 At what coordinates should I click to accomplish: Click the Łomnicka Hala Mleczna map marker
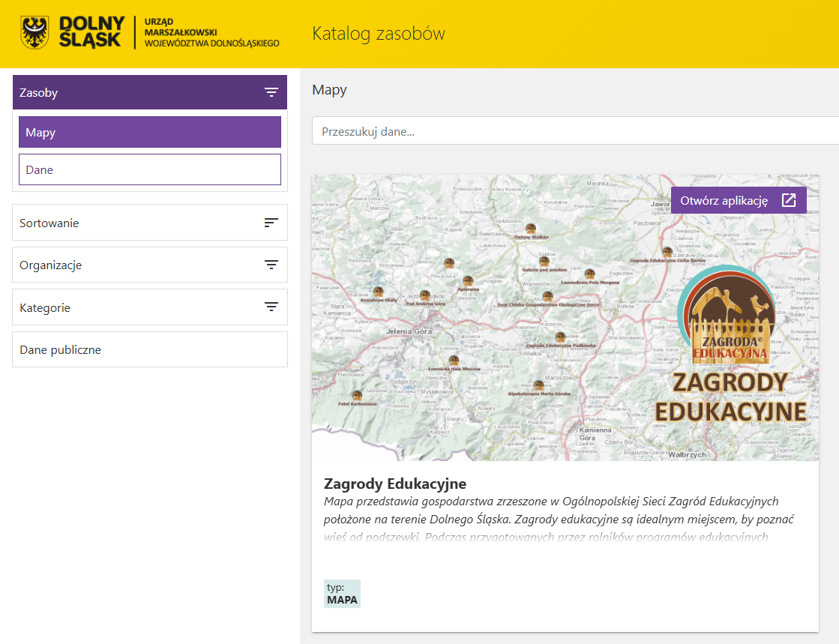click(454, 361)
